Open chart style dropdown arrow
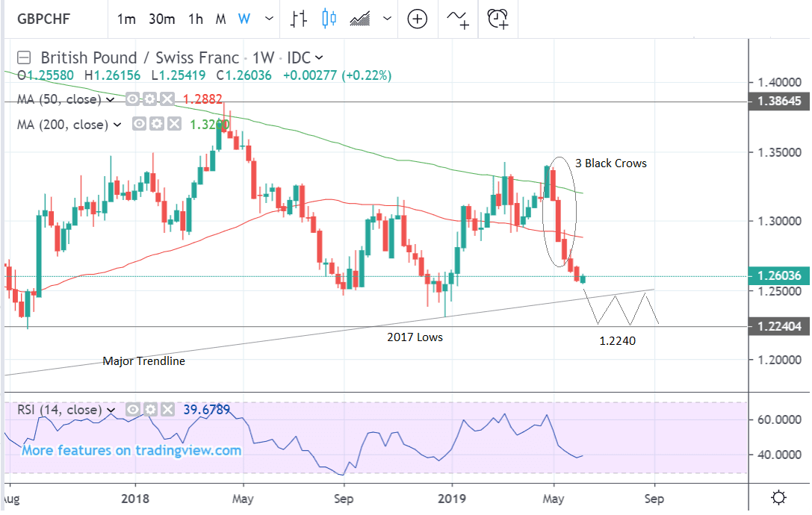Image resolution: width=812 pixels, height=515 pixels. 388,19
